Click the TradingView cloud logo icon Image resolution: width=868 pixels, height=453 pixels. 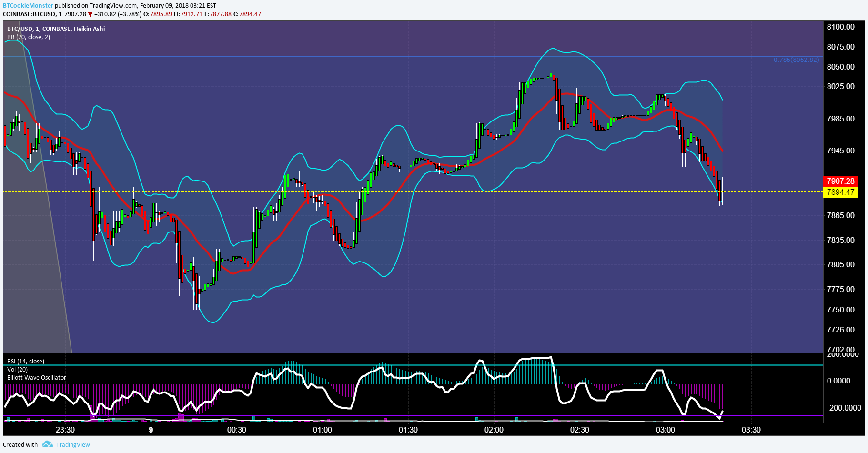coord(47,444)
